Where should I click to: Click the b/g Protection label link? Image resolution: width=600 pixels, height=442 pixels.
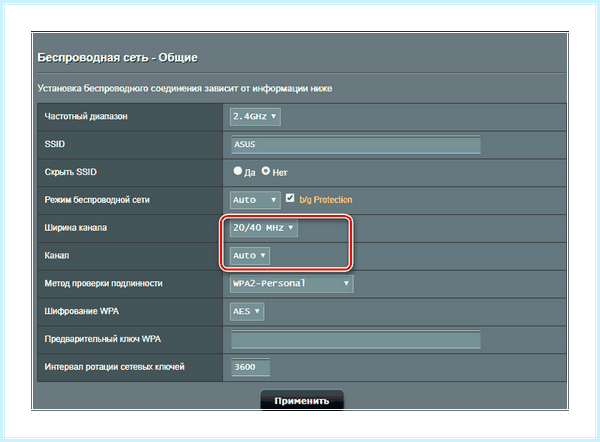coord(326,200)
